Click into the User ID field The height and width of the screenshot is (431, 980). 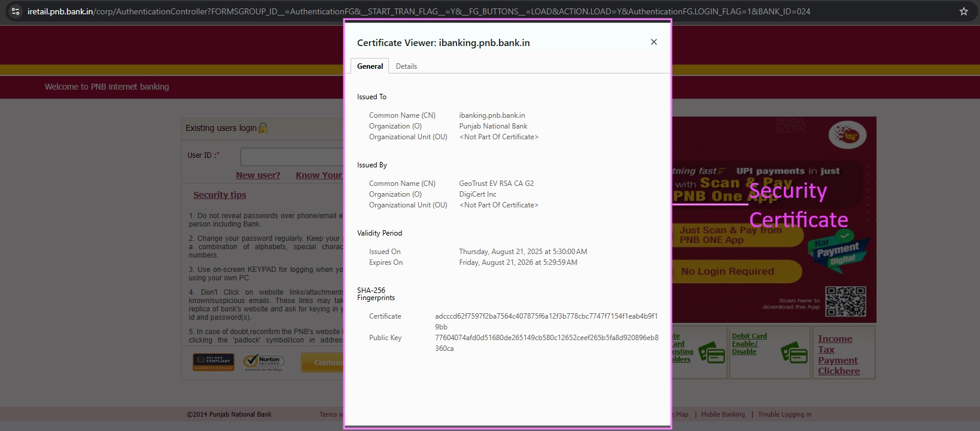pos(292,157)
